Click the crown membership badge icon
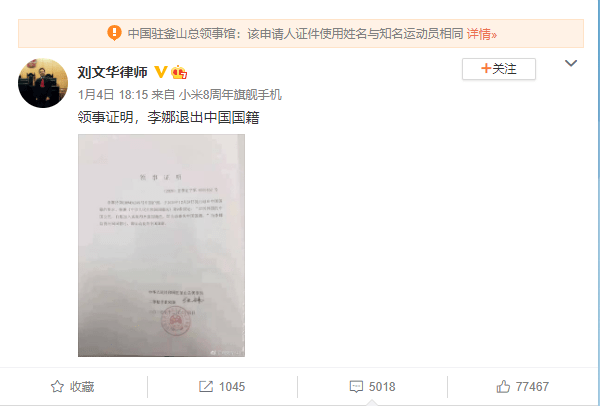Screen dimensions: 600x406 click(179, 72)
